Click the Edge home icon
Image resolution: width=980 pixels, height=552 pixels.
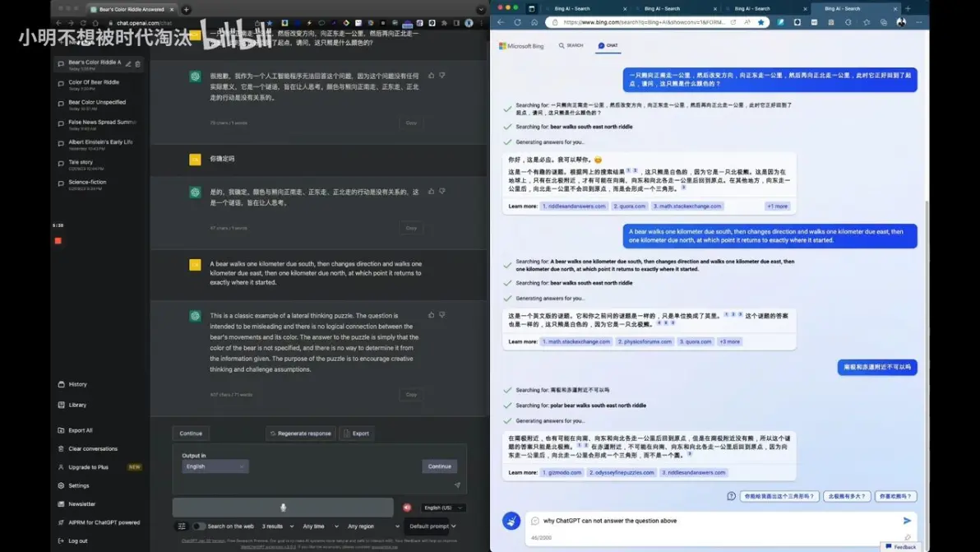(534, 22)
